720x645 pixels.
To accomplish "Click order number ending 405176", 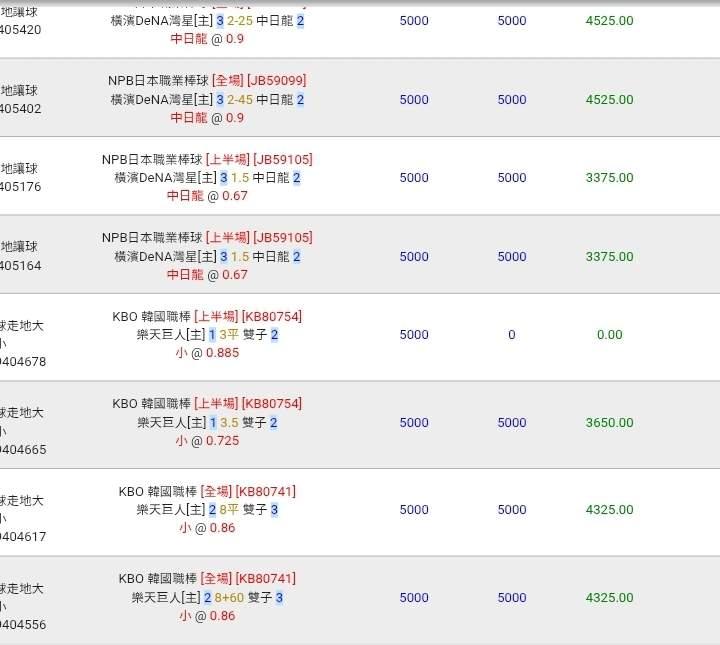I will (21, 186).
